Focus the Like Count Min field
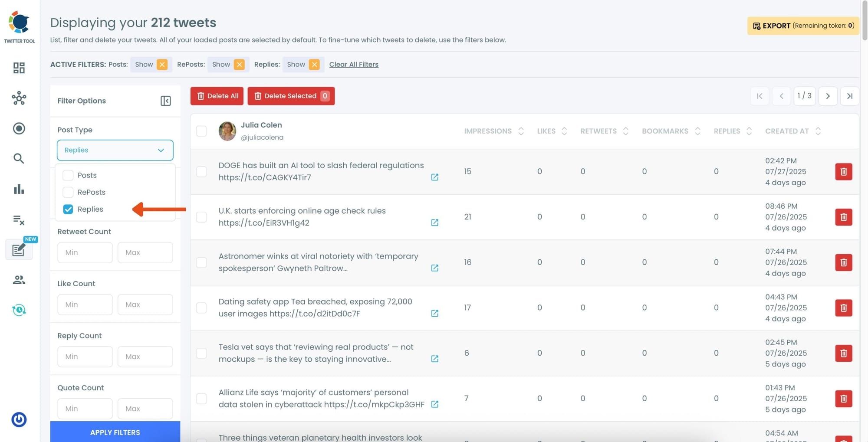This screenshot has height=442, width=868. [x=85, y=304]
